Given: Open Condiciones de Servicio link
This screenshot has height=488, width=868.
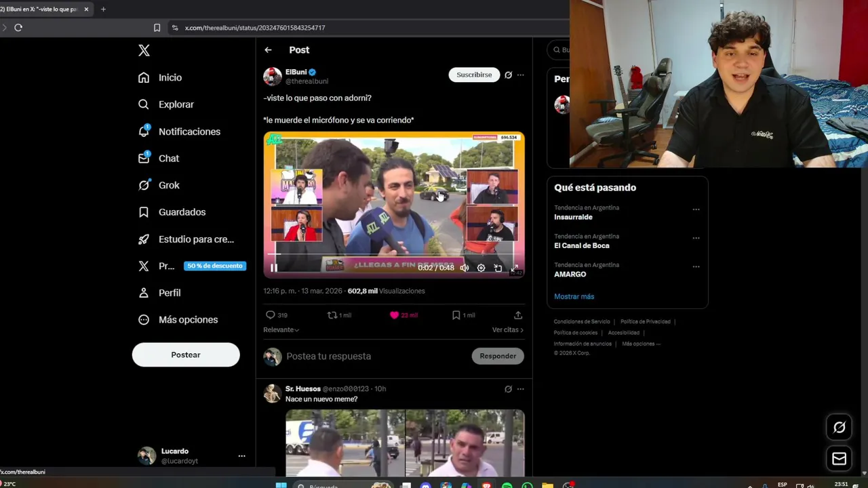Looking at the screenshot, I should click(x=582, y=322).
